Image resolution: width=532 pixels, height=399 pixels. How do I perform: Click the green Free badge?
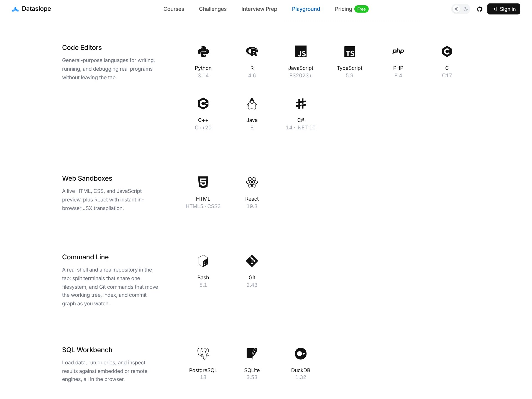coord(361,9)
